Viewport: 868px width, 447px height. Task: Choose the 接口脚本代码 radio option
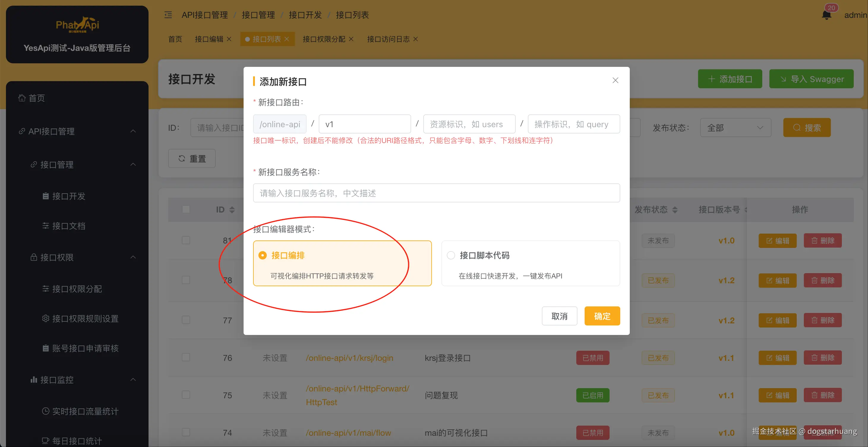pos(451,255)
